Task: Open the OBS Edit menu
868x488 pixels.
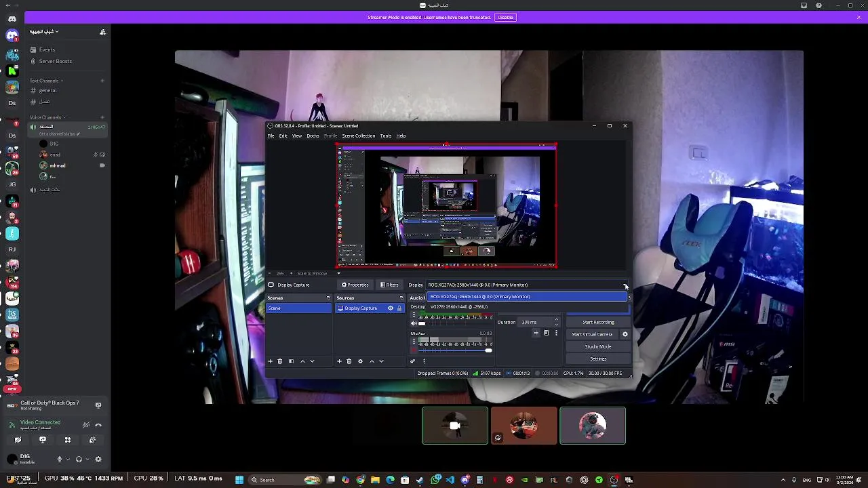Action: point(283,136)
